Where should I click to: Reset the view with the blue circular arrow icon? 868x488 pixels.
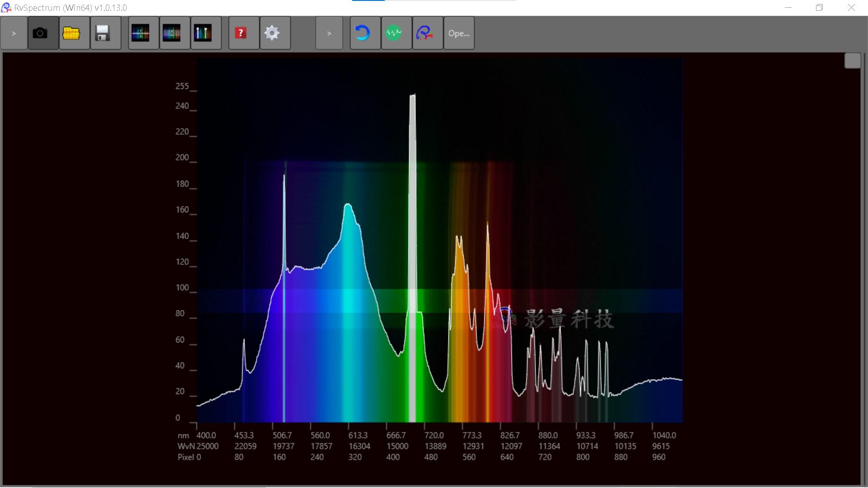[365, 33]
